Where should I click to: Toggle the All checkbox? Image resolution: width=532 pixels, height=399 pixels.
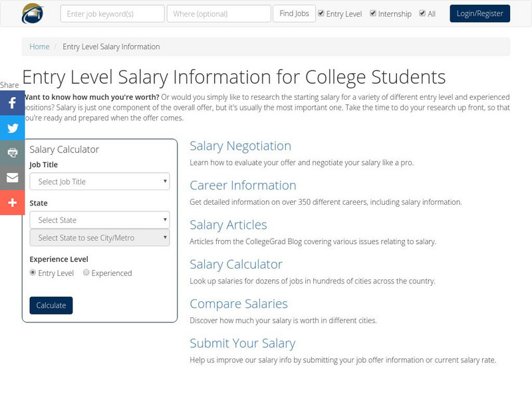click(422, 13)
